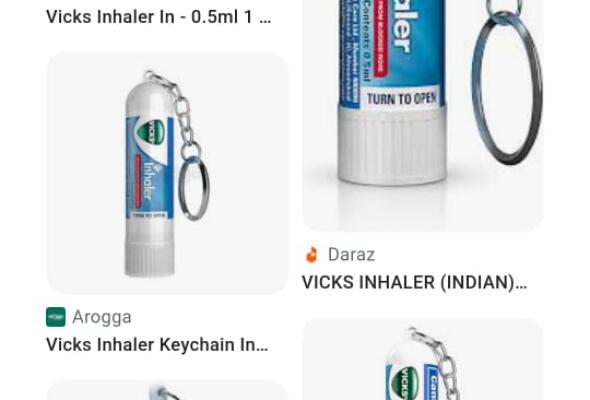
Task: Click the Daraz flame favicon
Action: (x=312, y=255)
